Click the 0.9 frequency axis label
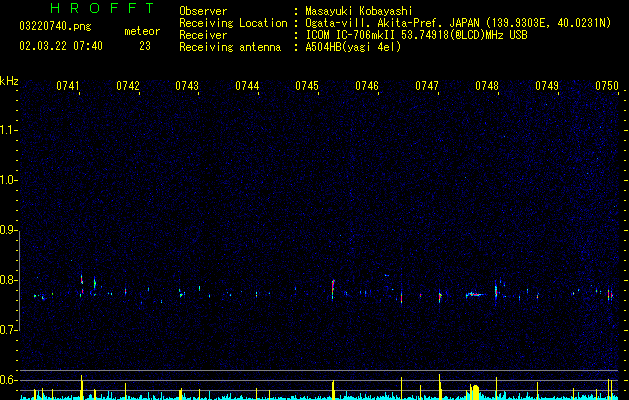The height and width of the screenshot is (400, 629). tap(8, 230)
